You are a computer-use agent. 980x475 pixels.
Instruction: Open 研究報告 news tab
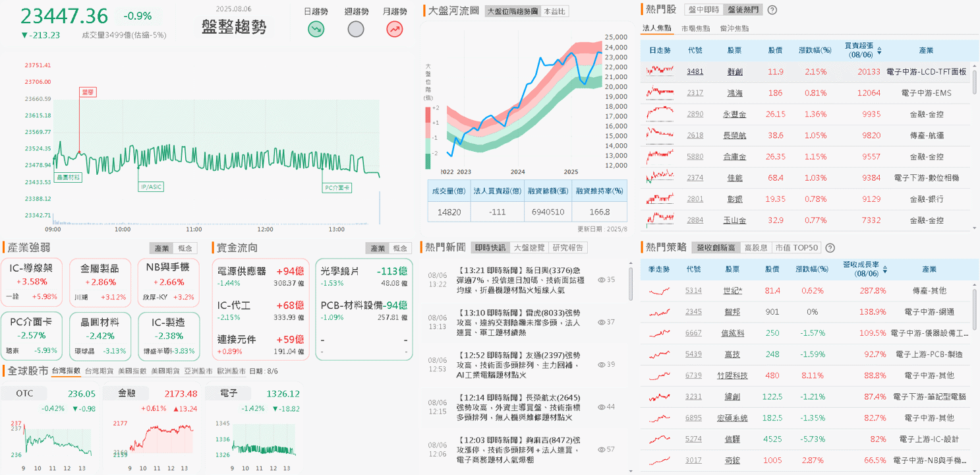pos(568,247)
